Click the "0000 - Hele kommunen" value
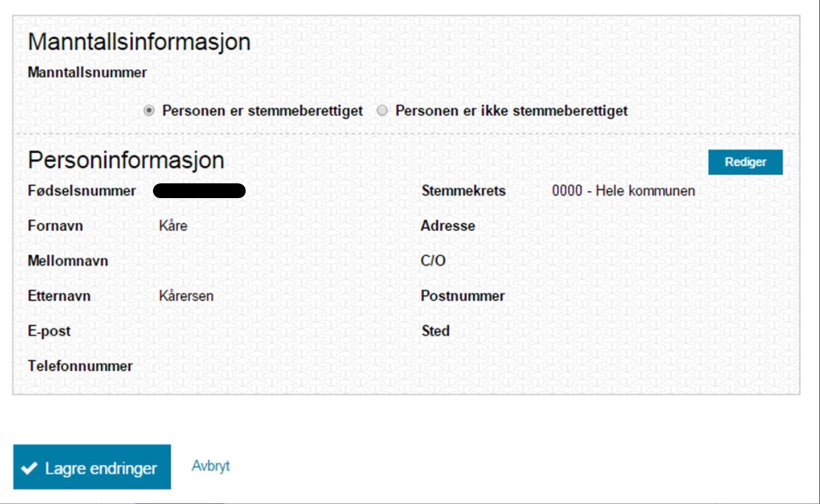820x504 pixels. click(x=624, y=191)
